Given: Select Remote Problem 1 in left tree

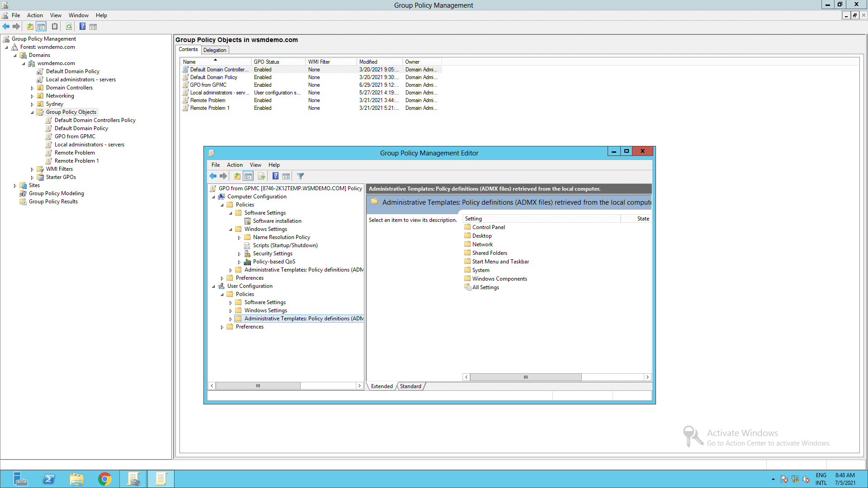Looking at the screenshot, I should pos(76,161).
